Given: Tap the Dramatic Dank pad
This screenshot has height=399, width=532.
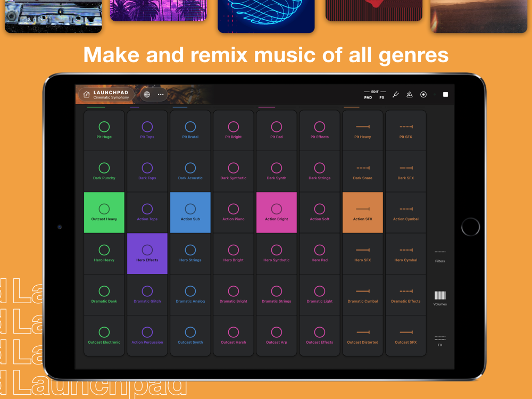Looking at the screenshot, I should (x=104, y=295).
